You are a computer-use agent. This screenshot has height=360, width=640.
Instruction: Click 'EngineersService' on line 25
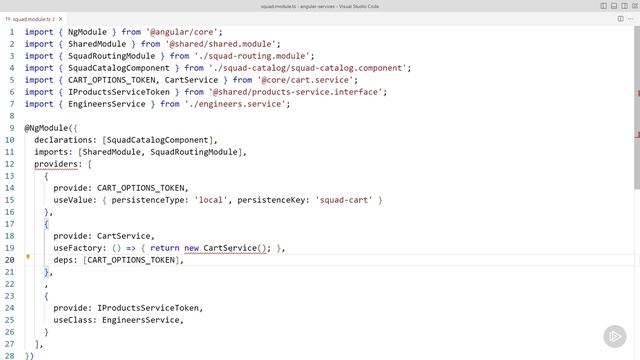coord(140,320)
